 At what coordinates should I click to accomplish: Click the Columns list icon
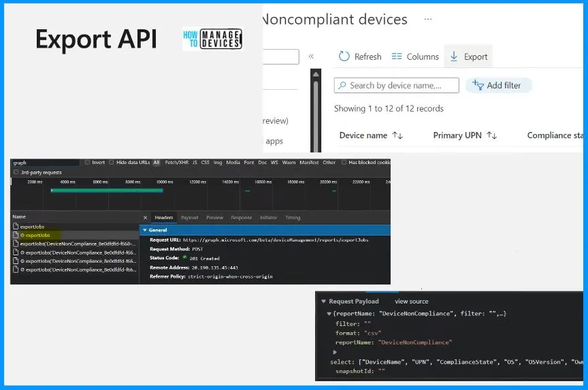pyautogui.click(x=396, y=56)
